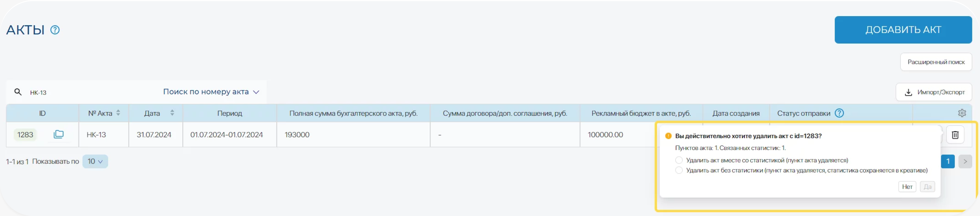Open table settings gear icon
Viewport: 980px width, 216px height.
(962, 113)
